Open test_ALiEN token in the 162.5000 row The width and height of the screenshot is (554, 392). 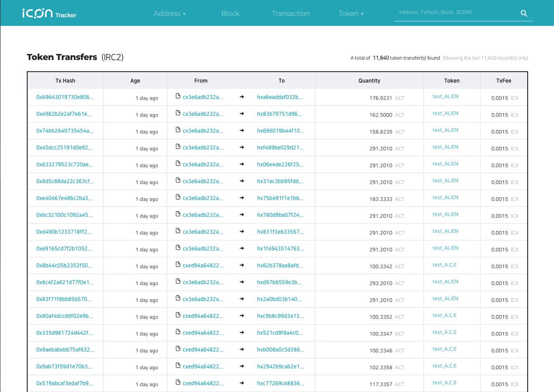446,113
